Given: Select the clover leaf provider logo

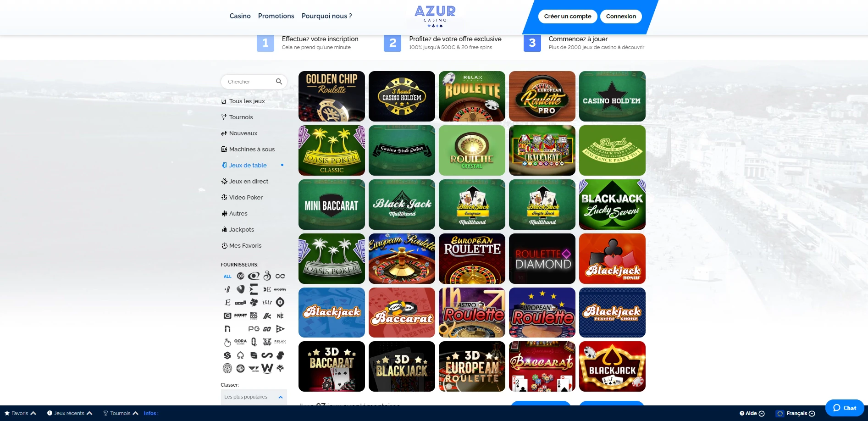Looking at the screenshot, I should pyautogui.click(x=254, y=302).
